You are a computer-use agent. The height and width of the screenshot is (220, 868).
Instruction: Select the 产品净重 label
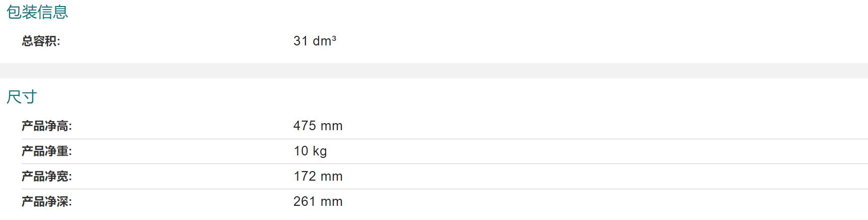[x=47, y=151]
